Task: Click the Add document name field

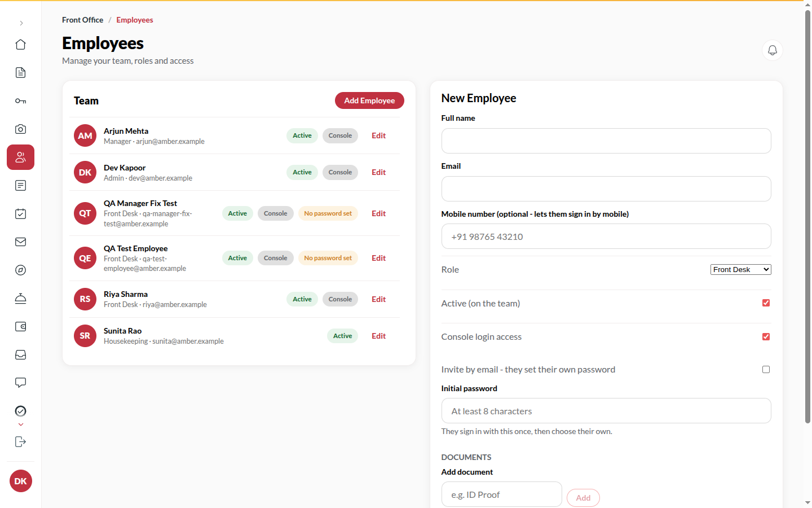Action: 501,494
